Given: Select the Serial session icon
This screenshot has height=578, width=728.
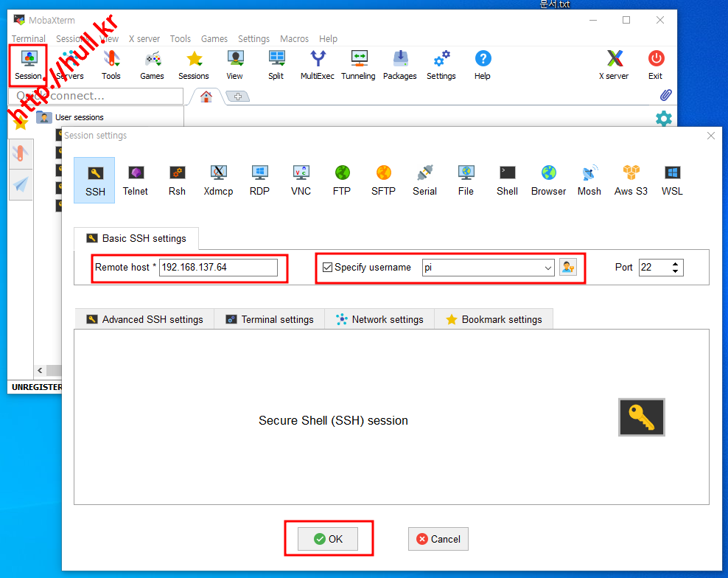Looking at the screenshot, I should (424, 180).
